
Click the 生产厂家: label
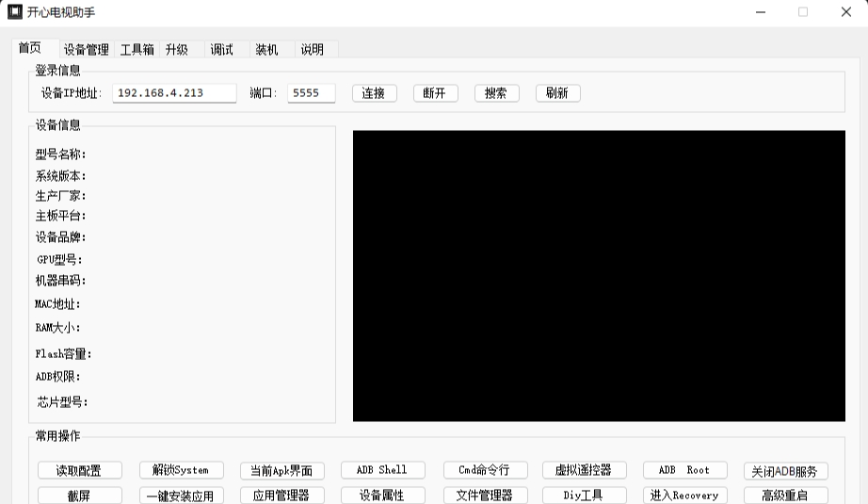pyautogui.click(x=61, y=196)
